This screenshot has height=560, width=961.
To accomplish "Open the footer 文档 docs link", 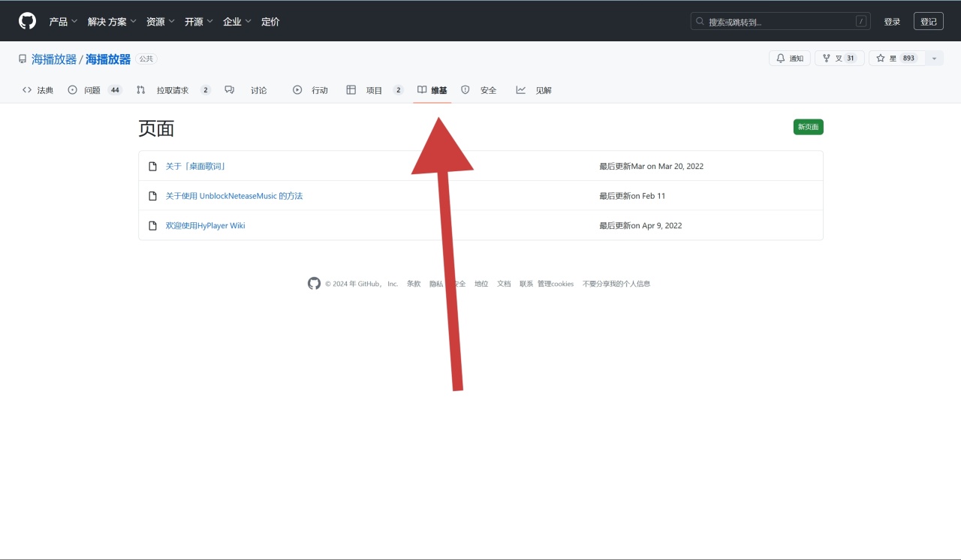I will [504, 284].
